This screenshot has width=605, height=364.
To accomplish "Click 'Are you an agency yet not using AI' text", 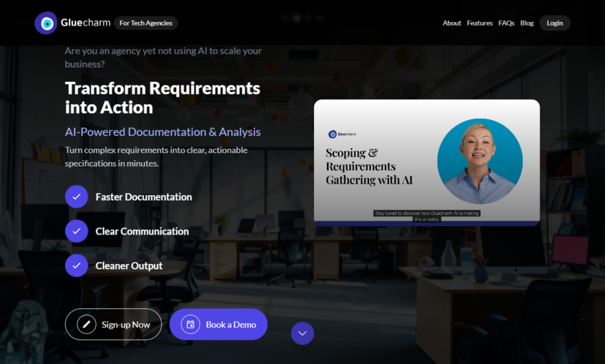I will coord(163,57).
